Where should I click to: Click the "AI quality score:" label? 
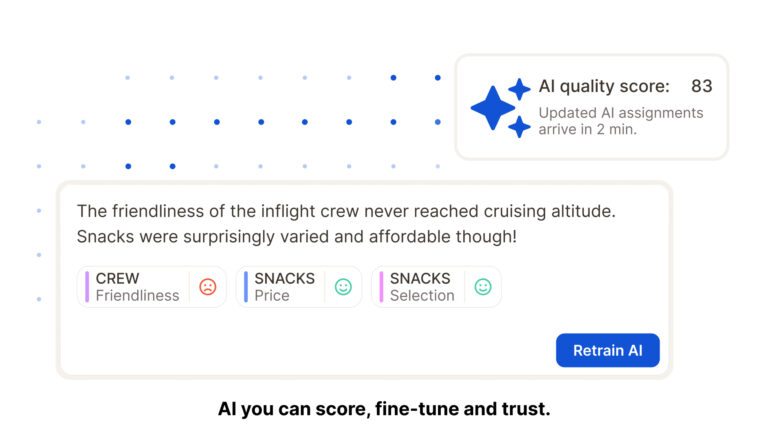coord(604,87)
